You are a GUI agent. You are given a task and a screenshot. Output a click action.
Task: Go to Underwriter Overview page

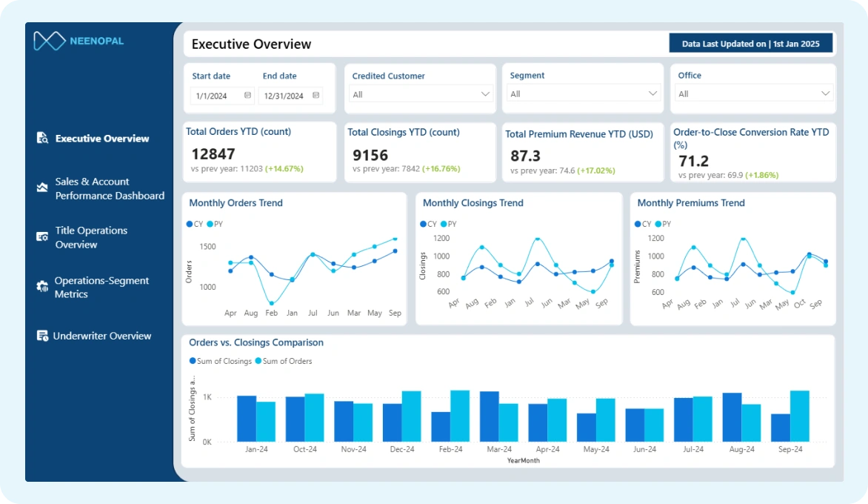click(102, 336)
